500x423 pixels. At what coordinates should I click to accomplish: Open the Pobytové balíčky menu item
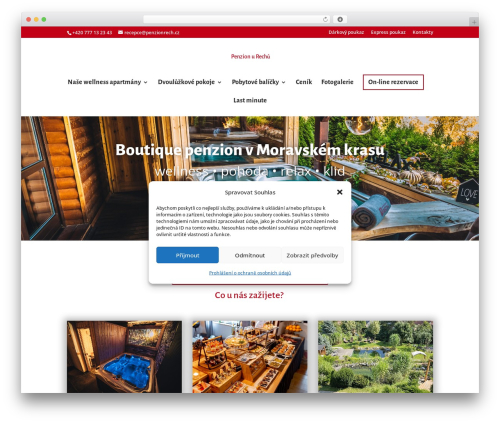(255, 82)
